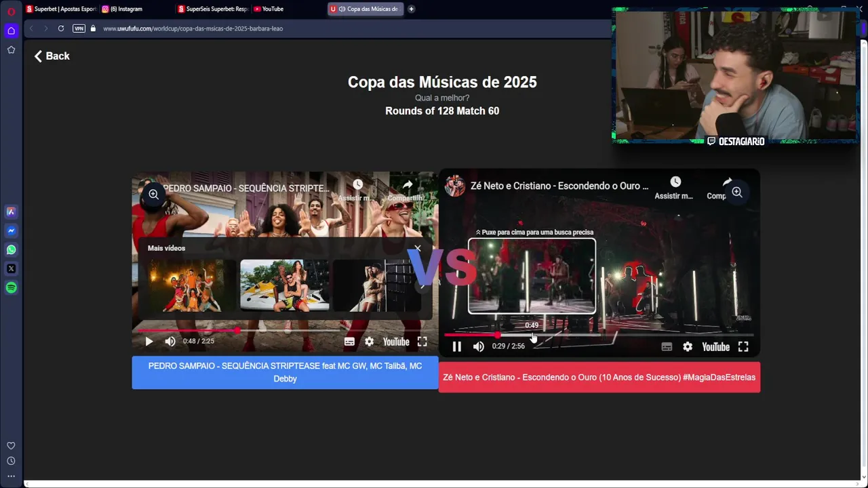Viewport: 868px width, 488px height.
Task: Navigate back in browser history
Action: (31, 28)
